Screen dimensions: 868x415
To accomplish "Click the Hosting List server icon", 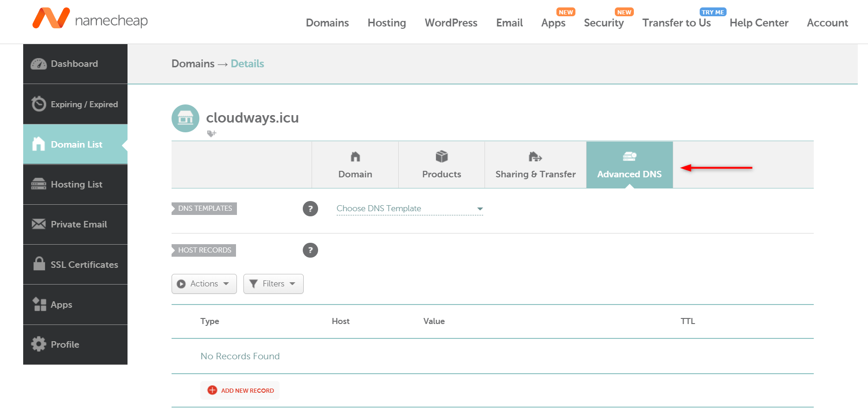I will [x=38, y=184].
